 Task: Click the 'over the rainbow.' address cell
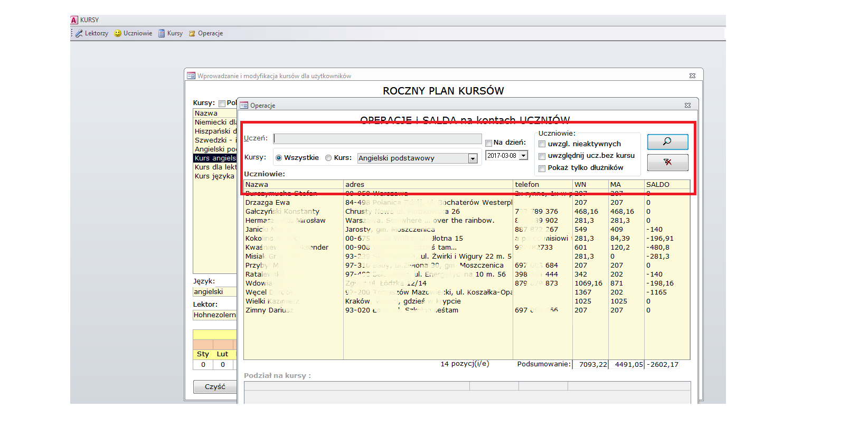[428, 221]
